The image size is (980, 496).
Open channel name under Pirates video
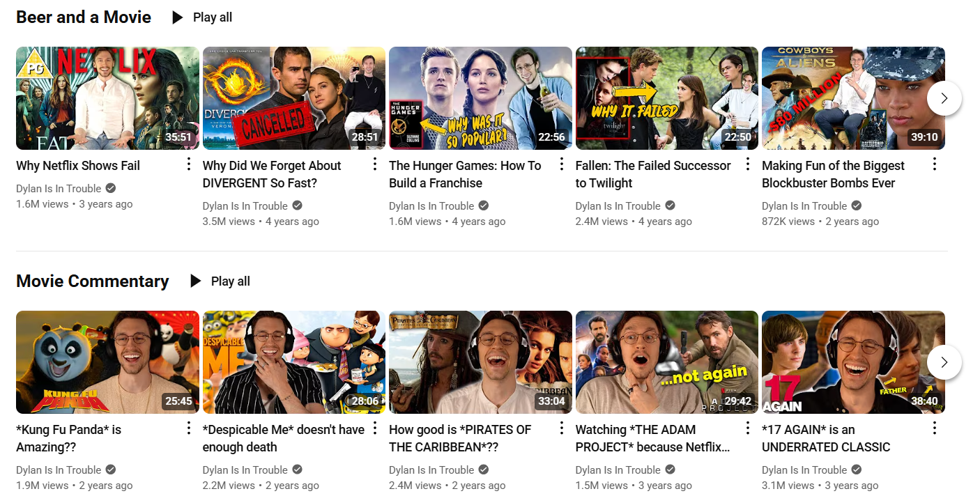pyautogui.click(x=431, y=470)
